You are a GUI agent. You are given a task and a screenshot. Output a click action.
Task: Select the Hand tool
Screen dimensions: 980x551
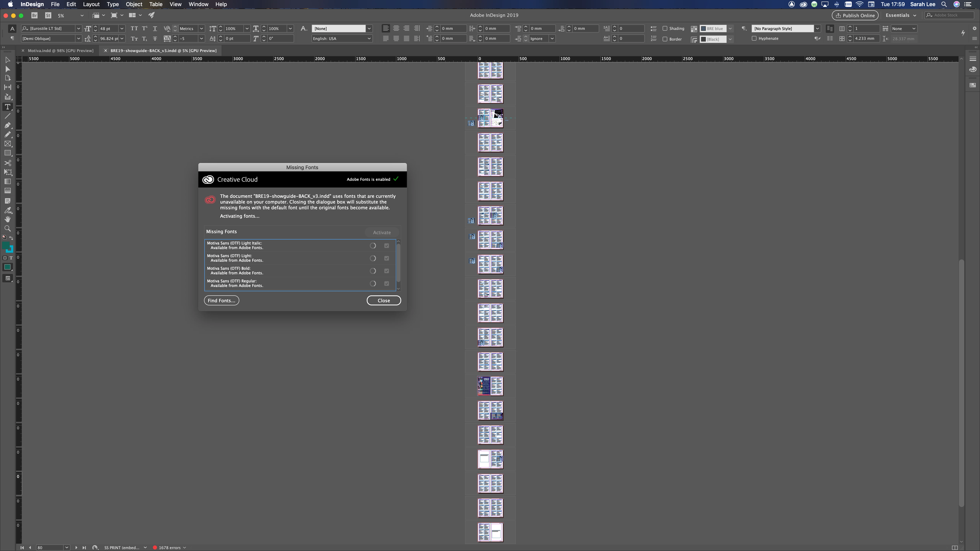(8, 219)
